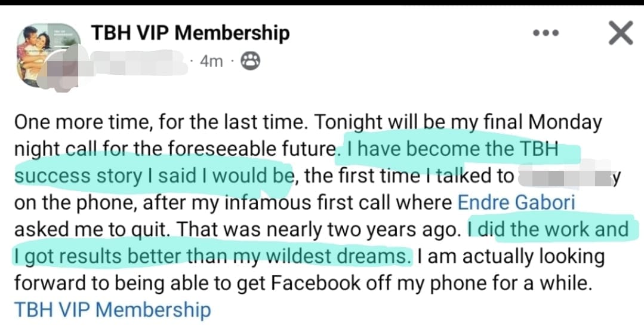644x335 pixels.
Task: Close the post with the X icon
Action: pyautogui.click(x=621, y=33)
